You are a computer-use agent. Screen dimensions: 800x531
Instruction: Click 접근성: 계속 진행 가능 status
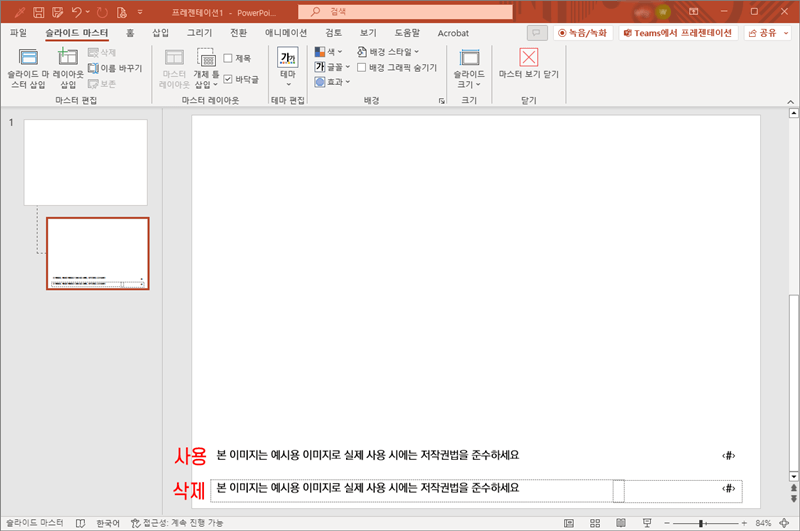pos(177,523)
